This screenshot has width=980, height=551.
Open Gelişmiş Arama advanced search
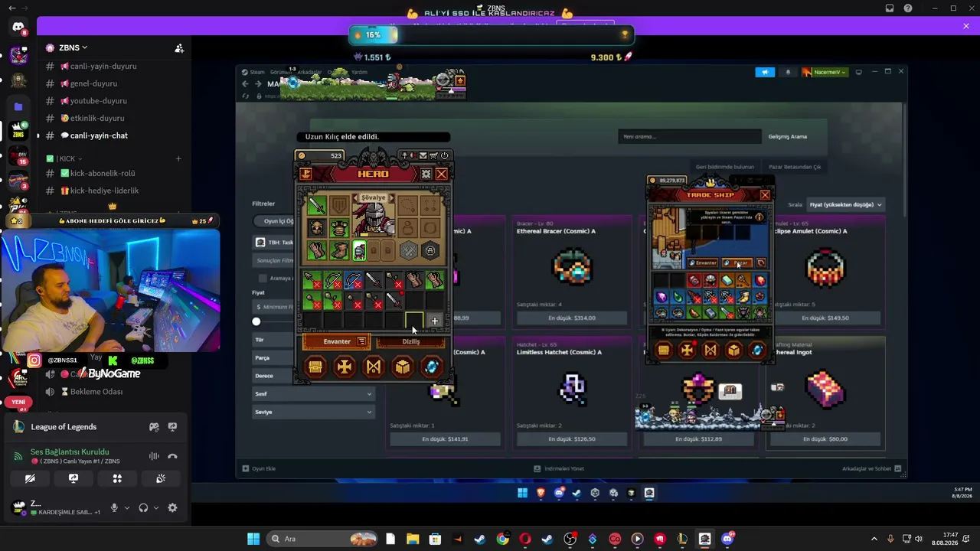click(788, 137)
